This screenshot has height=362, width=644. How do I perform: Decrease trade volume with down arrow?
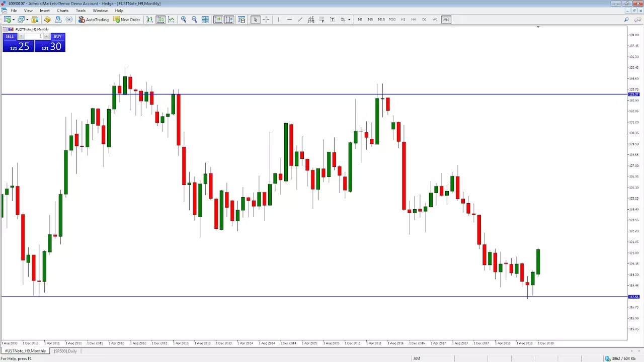pos(21,36)
